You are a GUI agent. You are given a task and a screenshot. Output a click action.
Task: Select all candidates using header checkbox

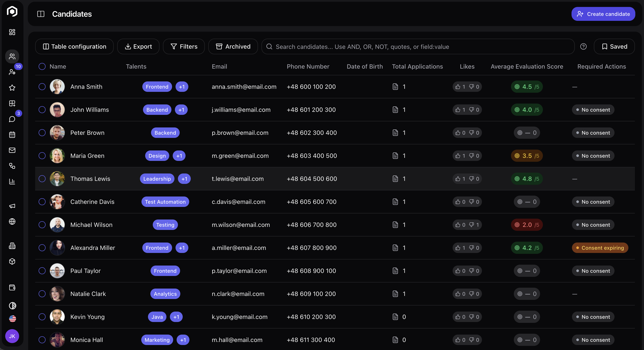click(42, 66)
